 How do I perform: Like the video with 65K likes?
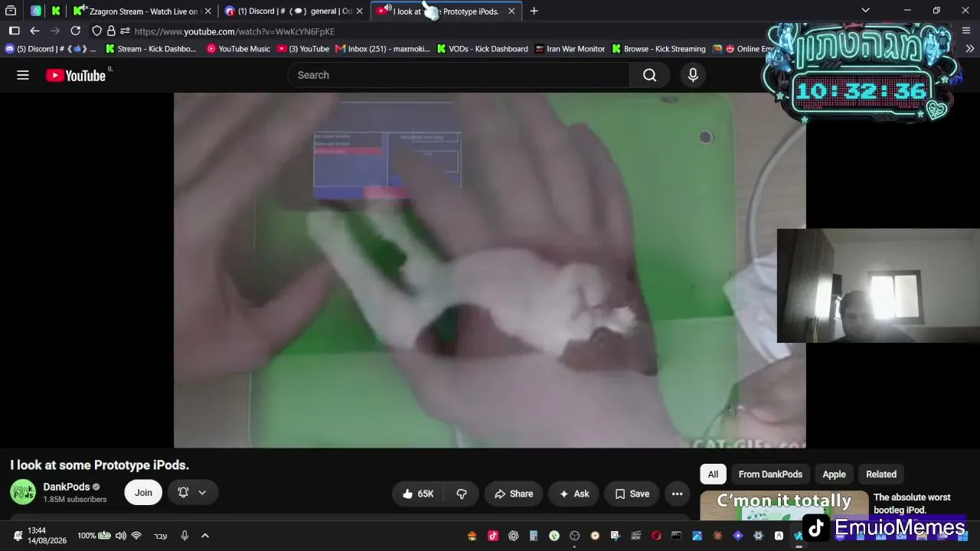(x=418, y=494)
